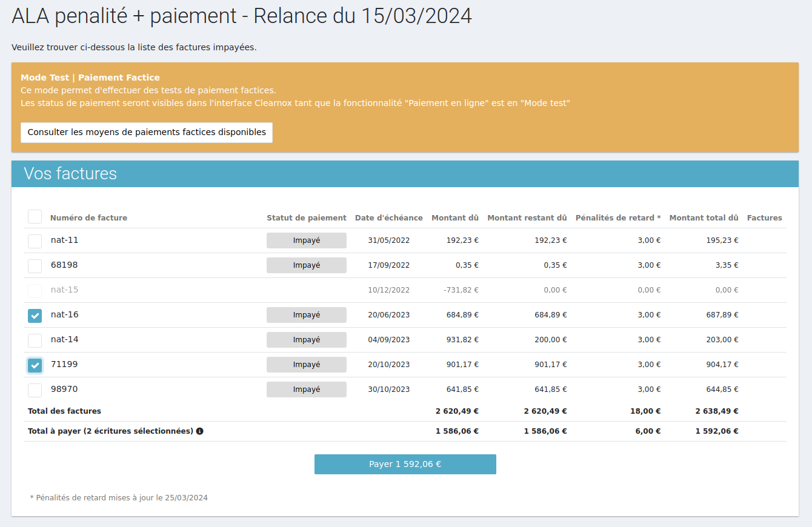Click due date 04/09/2023

389,340
